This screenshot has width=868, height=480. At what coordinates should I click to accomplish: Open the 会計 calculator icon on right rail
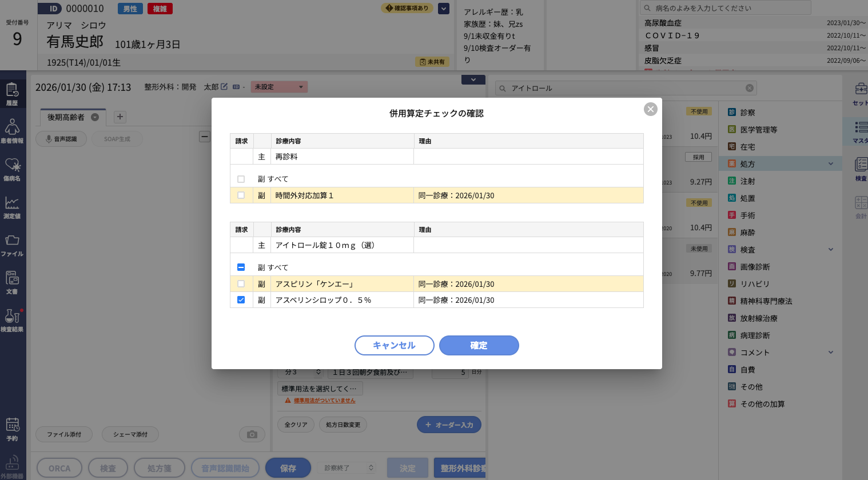point(860,207)
